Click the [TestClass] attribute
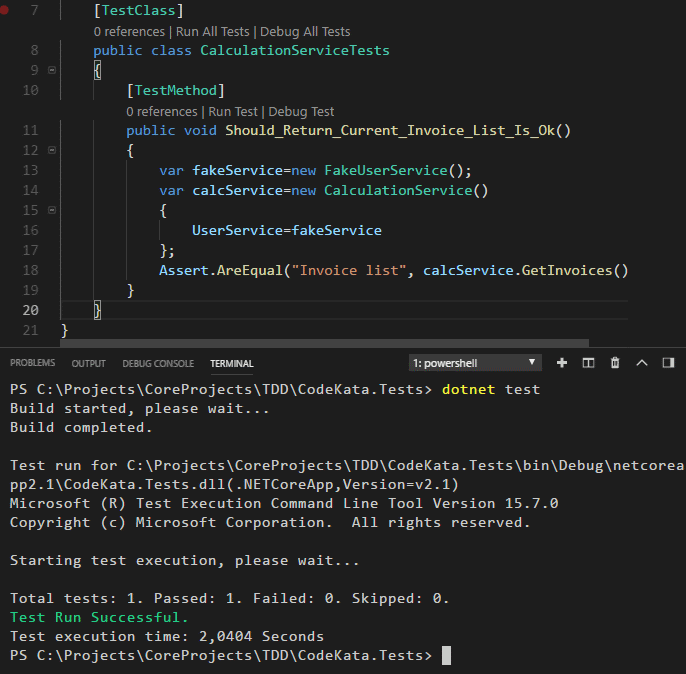 [138, 10]
